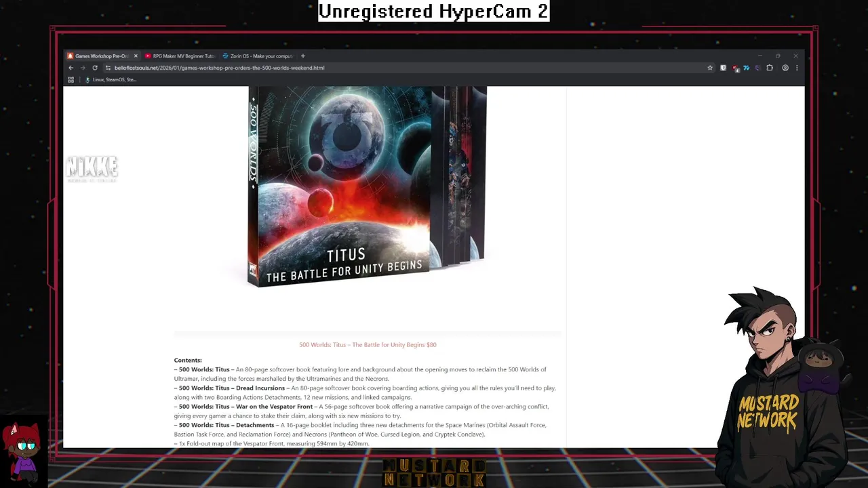The height and width of the screenshot is (488, 868).
Task: Click '500 Worlds: Titus – Dread Incursions' text
Action: tap(232, 388)
